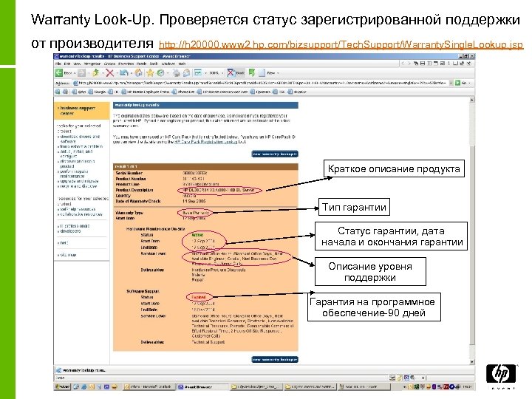This screenshot has height=399, width=532.
Task: Click the Serial Number field label
Action: click(129, 173)
